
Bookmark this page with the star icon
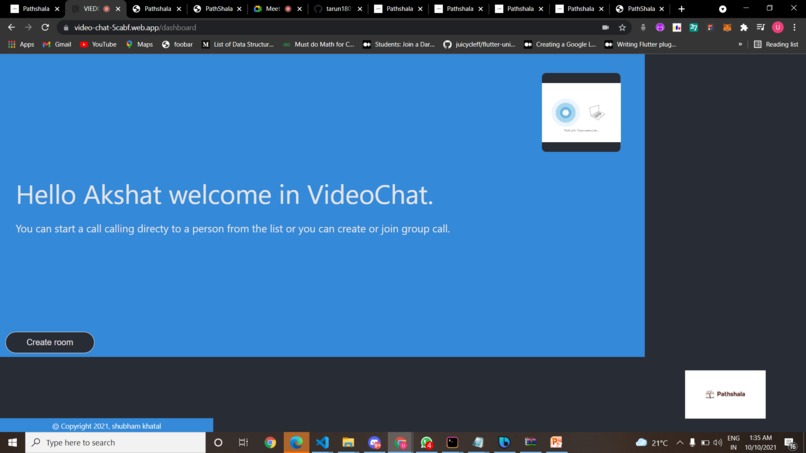pyautogui.click(x=622, y=27)
